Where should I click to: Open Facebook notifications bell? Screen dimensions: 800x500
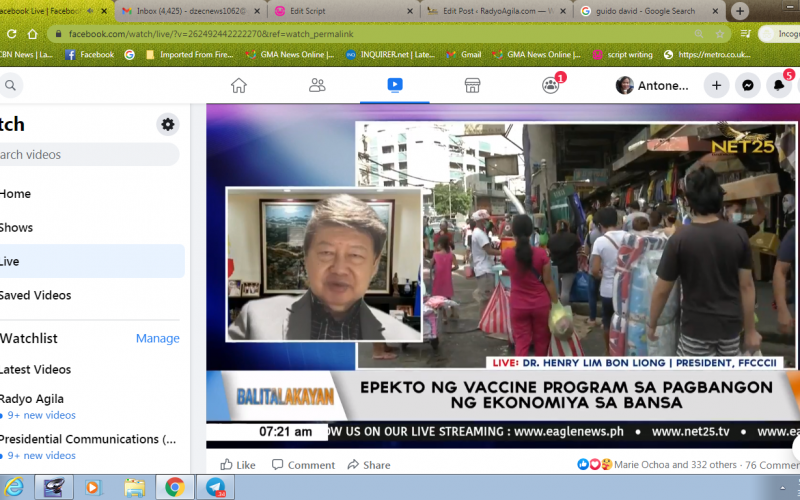(x=779, y=86)
